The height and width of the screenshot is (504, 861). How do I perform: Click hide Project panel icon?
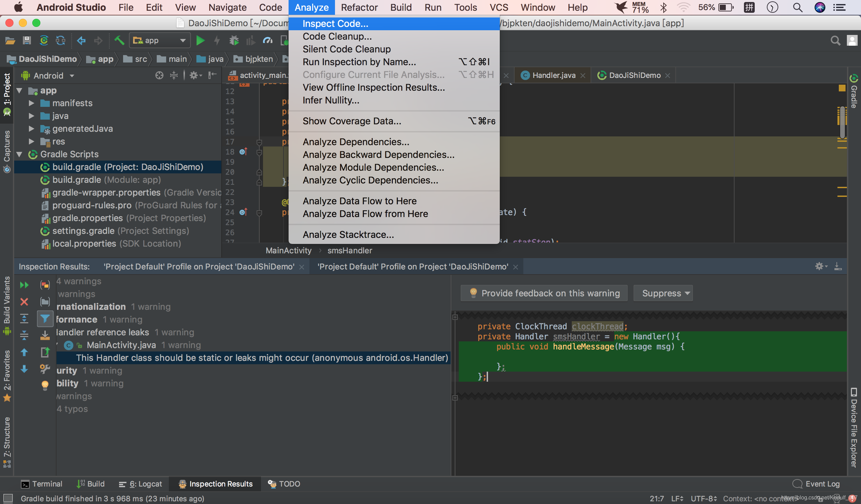pos(213,75)
